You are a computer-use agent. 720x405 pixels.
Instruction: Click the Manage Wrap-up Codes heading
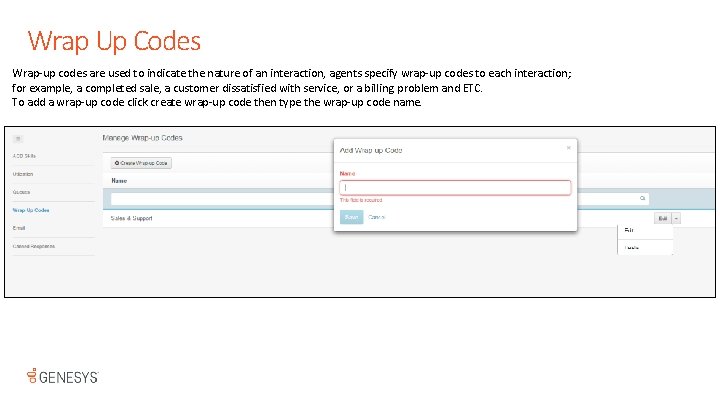[x=142, y=138]
